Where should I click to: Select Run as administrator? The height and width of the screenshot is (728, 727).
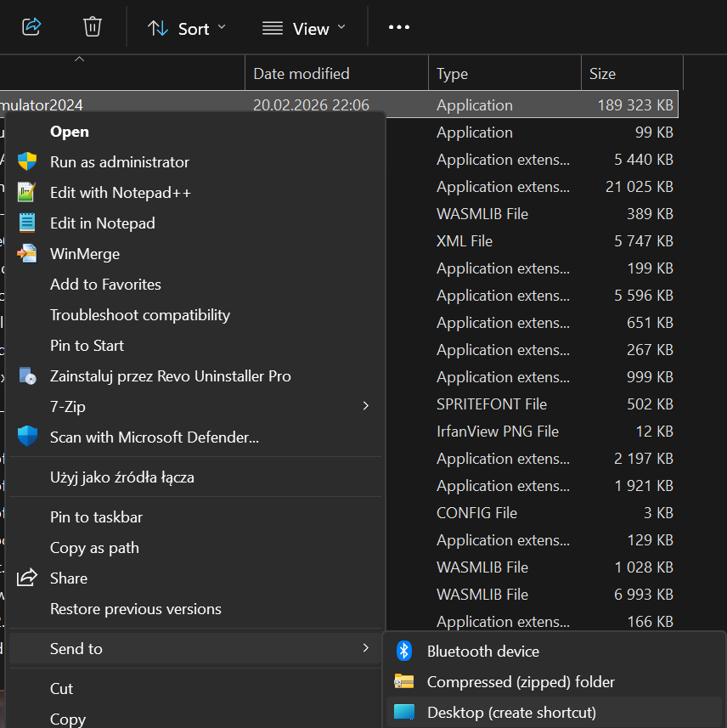tap(119, 162)
